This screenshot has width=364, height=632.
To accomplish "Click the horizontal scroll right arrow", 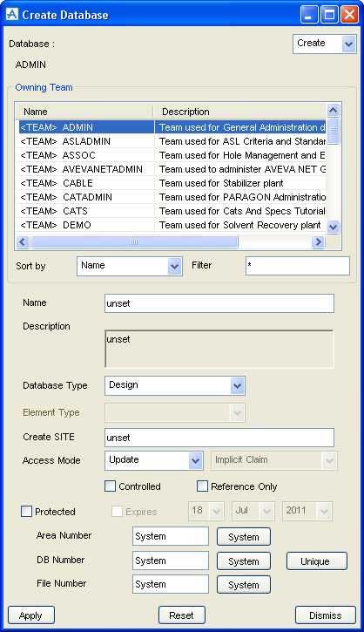I will [x=318, y=241].
